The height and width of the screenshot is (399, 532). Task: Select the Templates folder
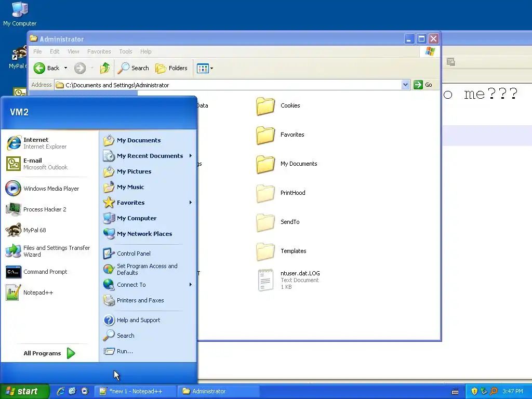pyautogui.click(x=281, y=251)
